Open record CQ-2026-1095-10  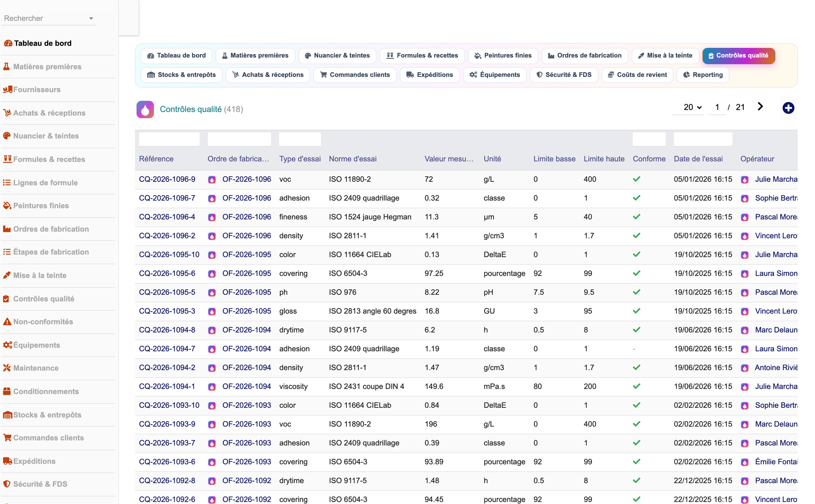click(169, 255)
